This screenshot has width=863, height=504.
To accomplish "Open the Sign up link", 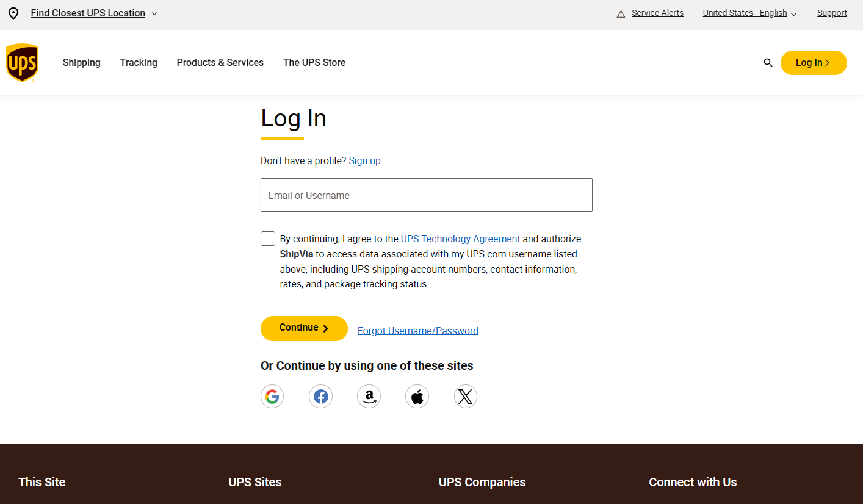I will [x=364, y=160].
